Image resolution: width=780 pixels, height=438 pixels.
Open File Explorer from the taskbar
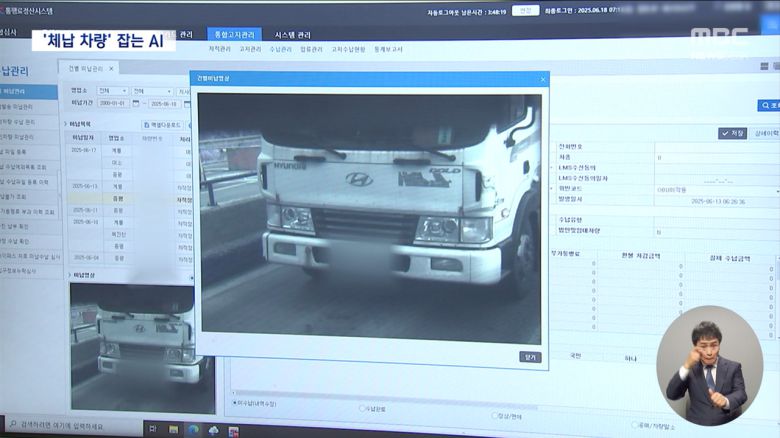[173, 430]
